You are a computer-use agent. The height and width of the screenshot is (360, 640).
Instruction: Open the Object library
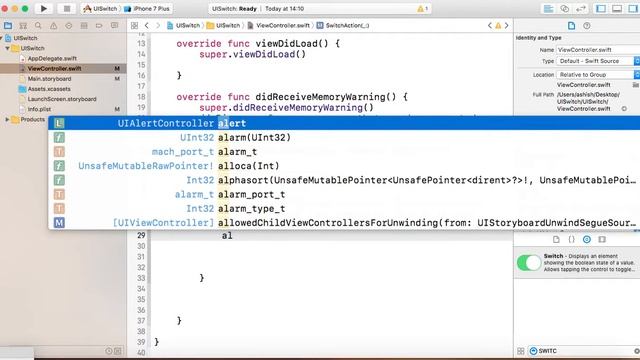(x=587, y=240)
